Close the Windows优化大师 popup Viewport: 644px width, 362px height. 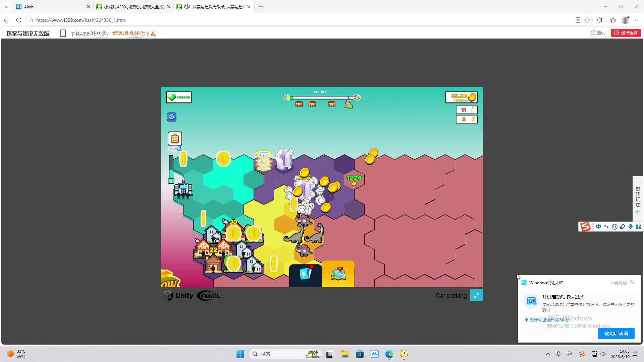click(x=632, y=283)
